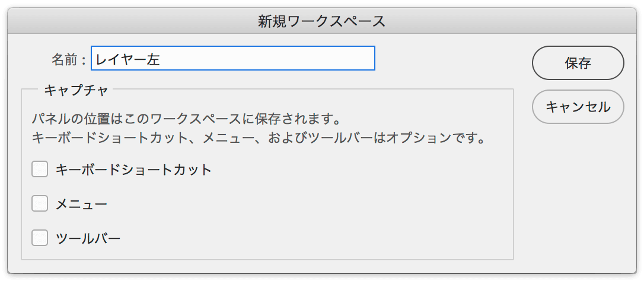Image resolution: width=644 pixels, height=281 pixels.
Task: Place the cursor before レ in the name field
Action: coord(95,60)
